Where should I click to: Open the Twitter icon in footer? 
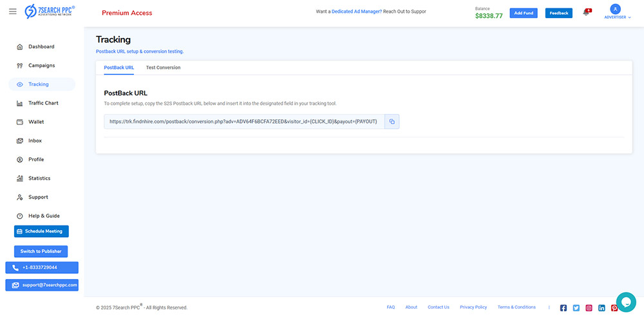point(576,308)
